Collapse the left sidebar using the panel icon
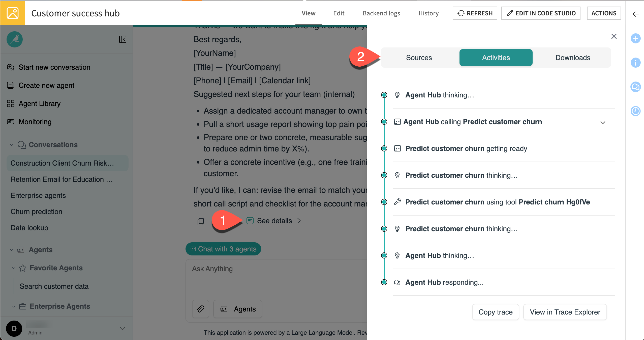 (123, 39)
